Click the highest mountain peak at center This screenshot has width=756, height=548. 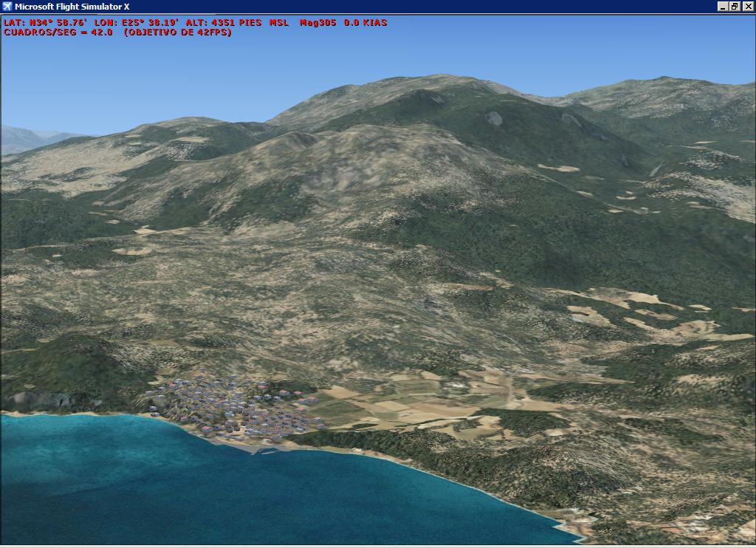click(436, 80)
